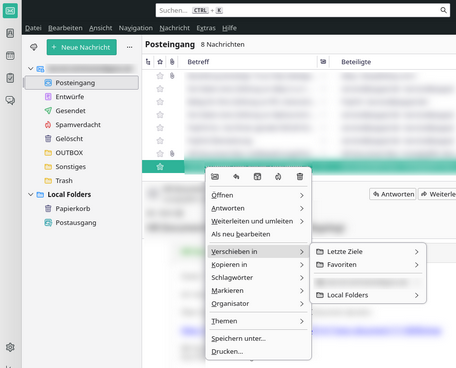The width and height of the screenshot is (456, 368).
Task: Collapse Local Folders in the folder pane
Action: click(x=31, y=194)
